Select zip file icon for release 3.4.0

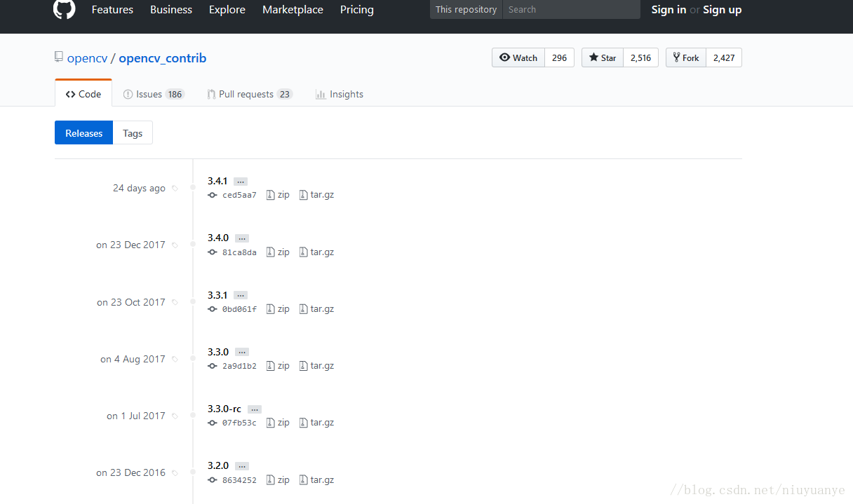(x=271, y=252)
